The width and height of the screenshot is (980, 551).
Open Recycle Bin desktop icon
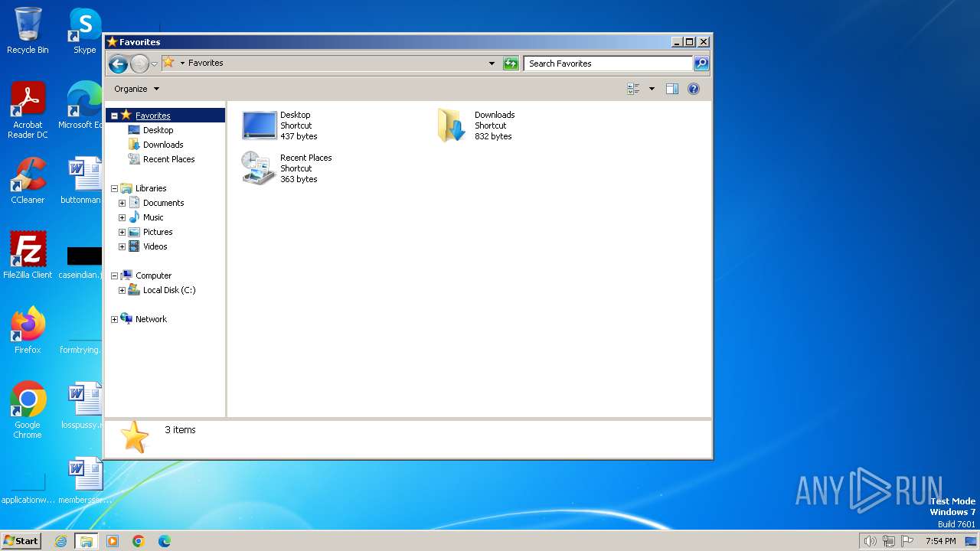(x=28, y=31)
